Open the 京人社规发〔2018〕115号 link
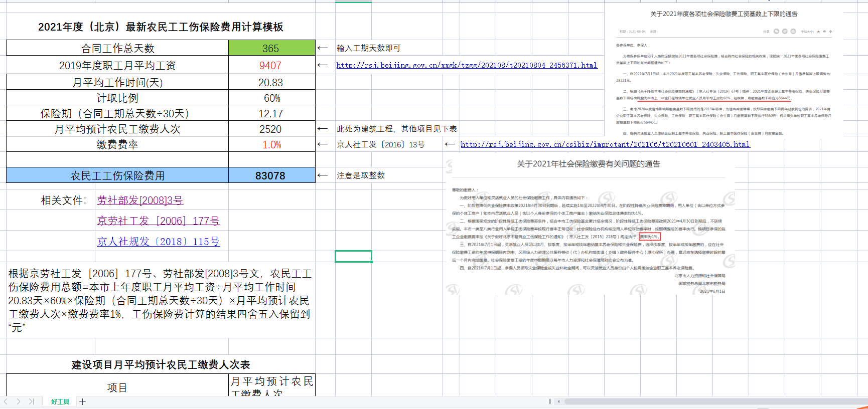This screenshot has width=868, height=409. (159, 242)
